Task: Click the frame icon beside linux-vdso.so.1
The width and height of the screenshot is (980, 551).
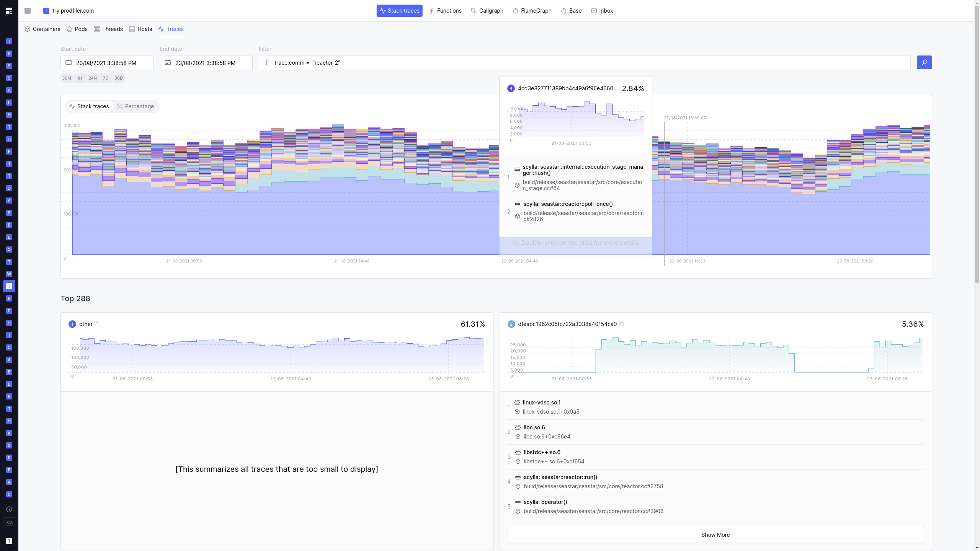Action: pos(517,402)
